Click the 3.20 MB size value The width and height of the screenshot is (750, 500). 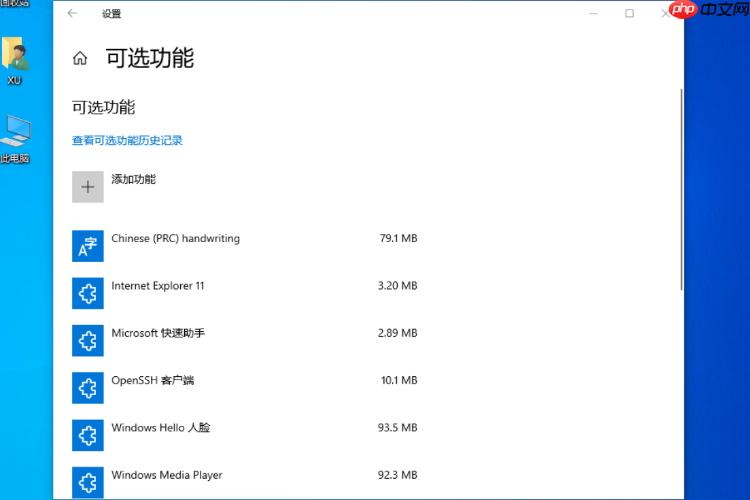tap(397, 286)
